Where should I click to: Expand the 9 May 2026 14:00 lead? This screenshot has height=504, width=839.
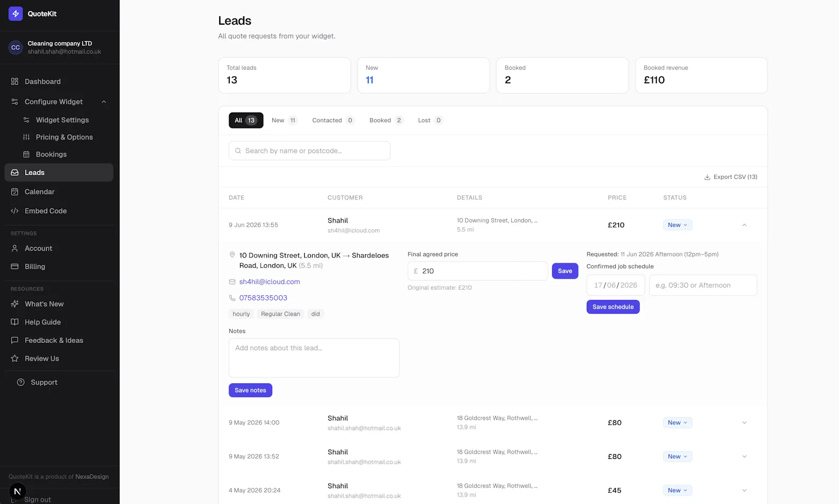(744, 423)
